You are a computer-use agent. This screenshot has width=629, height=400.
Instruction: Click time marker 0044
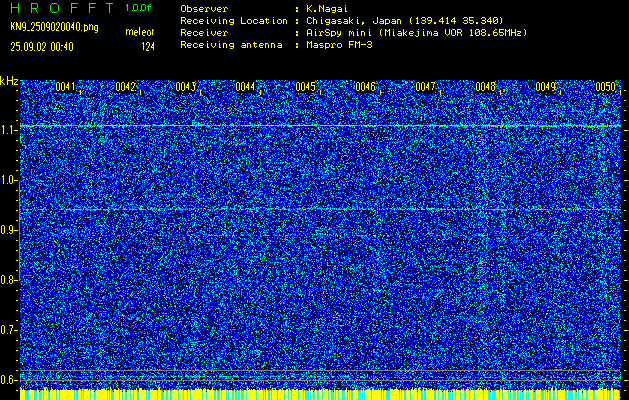click(x=245, y=87)
